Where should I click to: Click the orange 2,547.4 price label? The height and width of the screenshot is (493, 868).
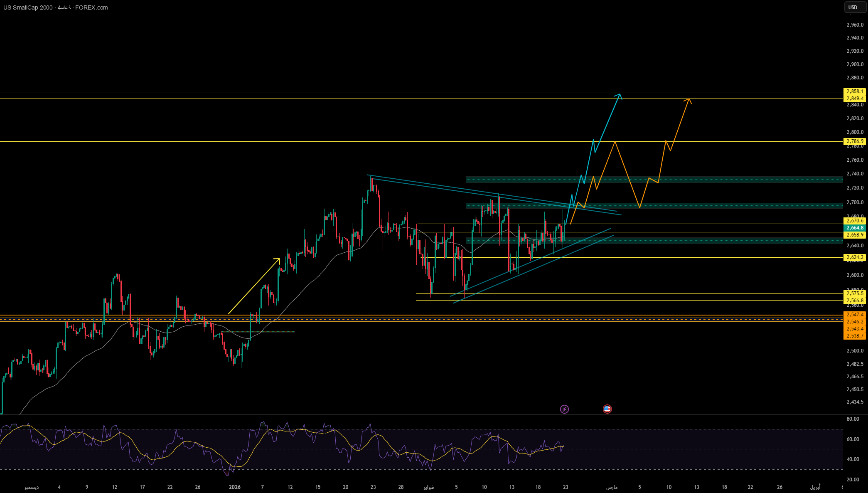pos(854,315)
